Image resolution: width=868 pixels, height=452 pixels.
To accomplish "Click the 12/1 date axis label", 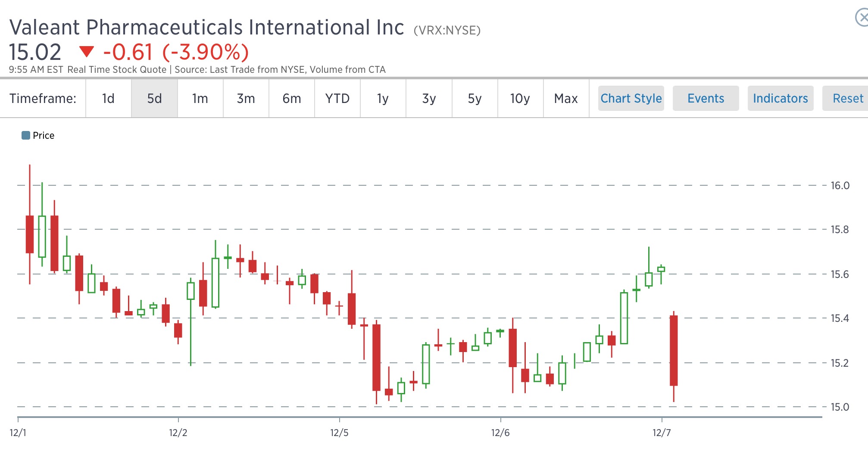I will [x=18, y=433].
